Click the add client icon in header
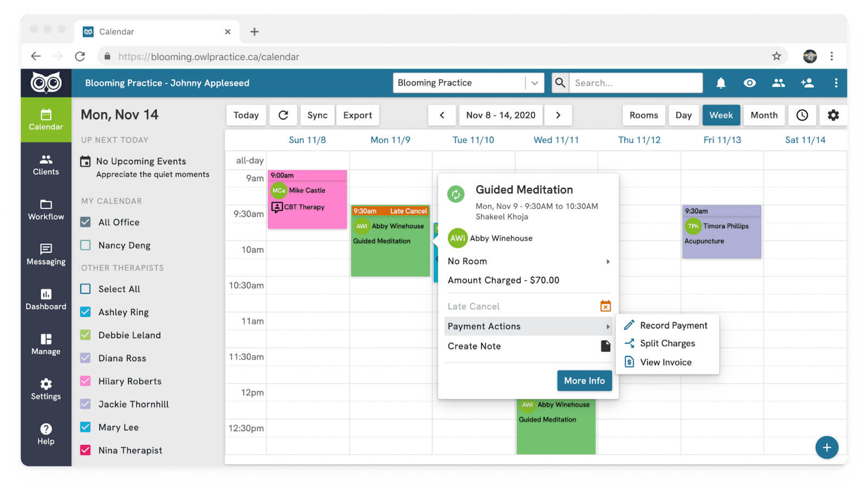868x493 pixels. (x=807, y=83)
